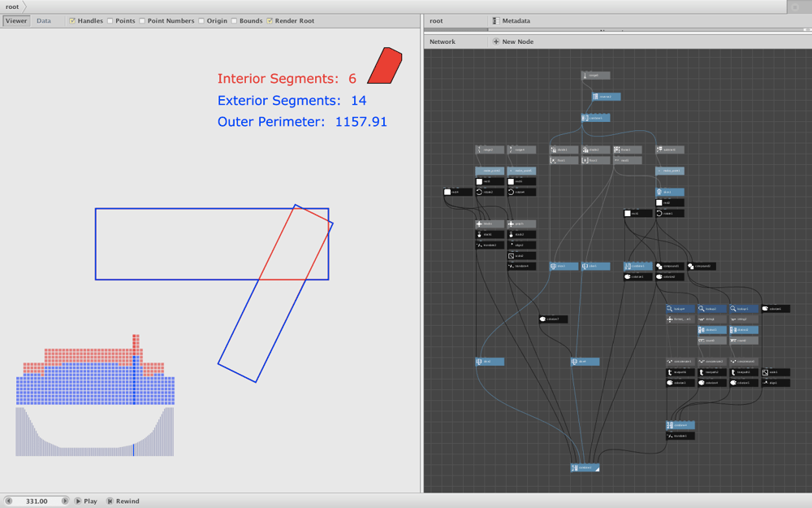
Task: Select the range2 node
Action: pos(490,150)
